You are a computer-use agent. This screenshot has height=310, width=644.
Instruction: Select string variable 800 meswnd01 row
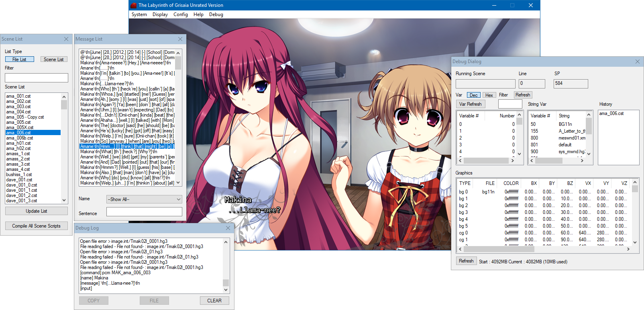click(557, 138)
